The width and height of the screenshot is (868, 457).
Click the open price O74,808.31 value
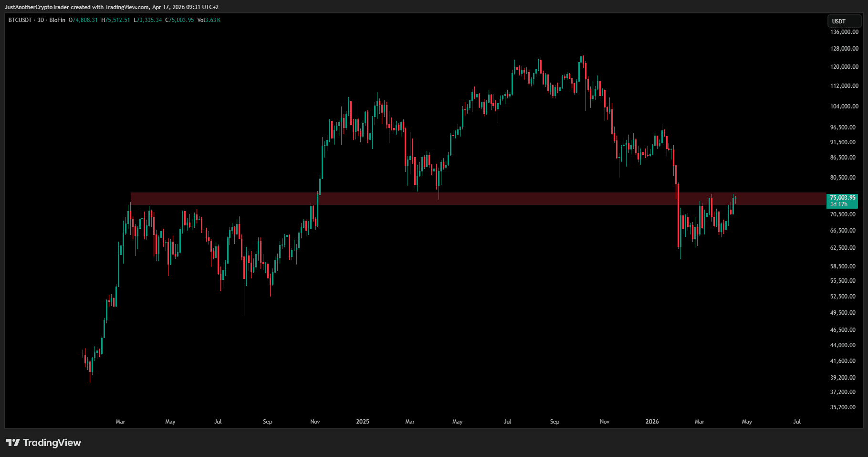pyautogui.click(x=84, y=20)
